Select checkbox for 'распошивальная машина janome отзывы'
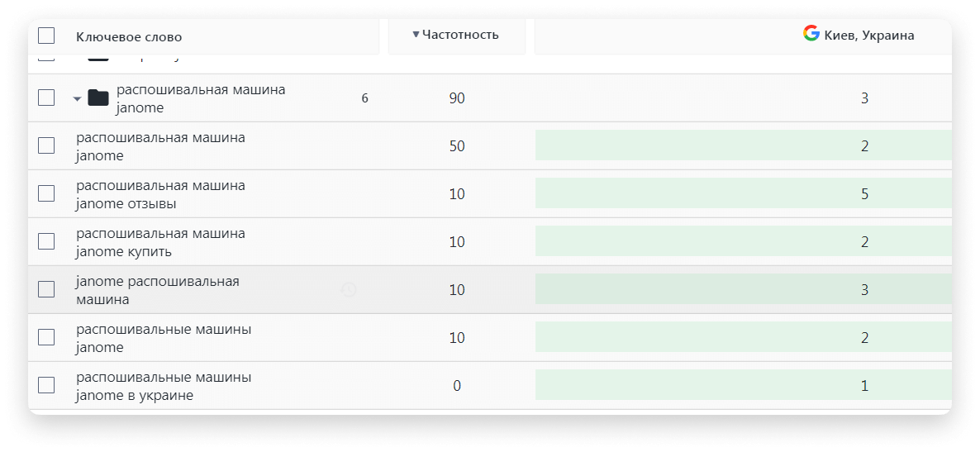Viewport: 980px width, 452px height. click(x=46, y=193)
